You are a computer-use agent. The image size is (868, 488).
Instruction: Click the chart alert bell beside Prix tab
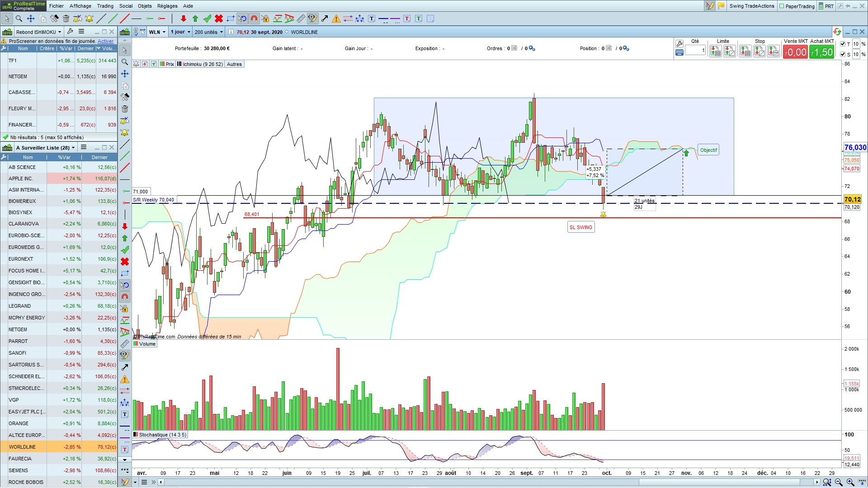[136, 64]
